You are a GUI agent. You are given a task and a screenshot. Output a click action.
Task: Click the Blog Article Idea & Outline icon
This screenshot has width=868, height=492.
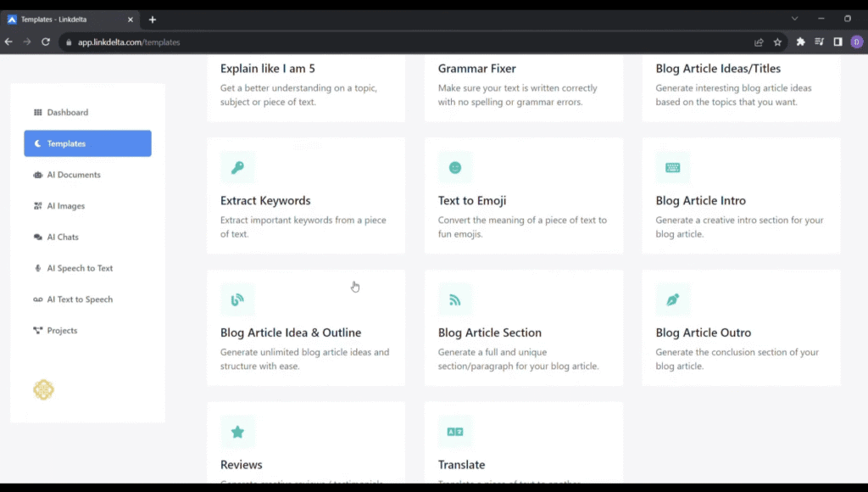coord(237,299)
